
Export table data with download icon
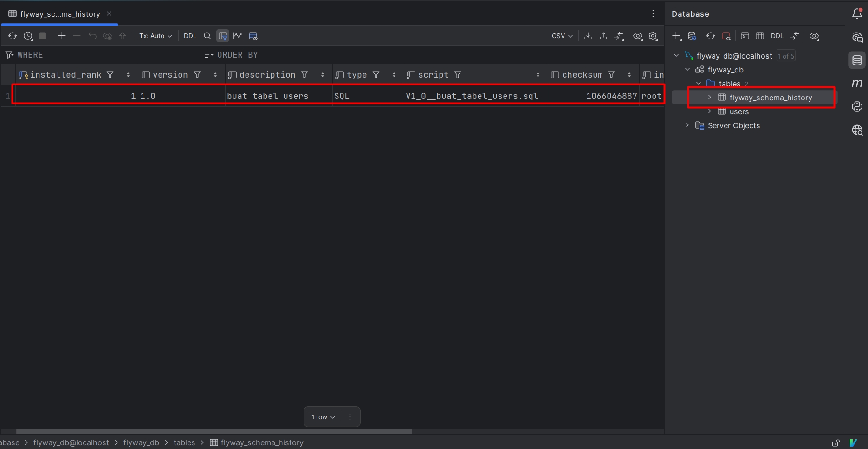(x=588, y=36)
